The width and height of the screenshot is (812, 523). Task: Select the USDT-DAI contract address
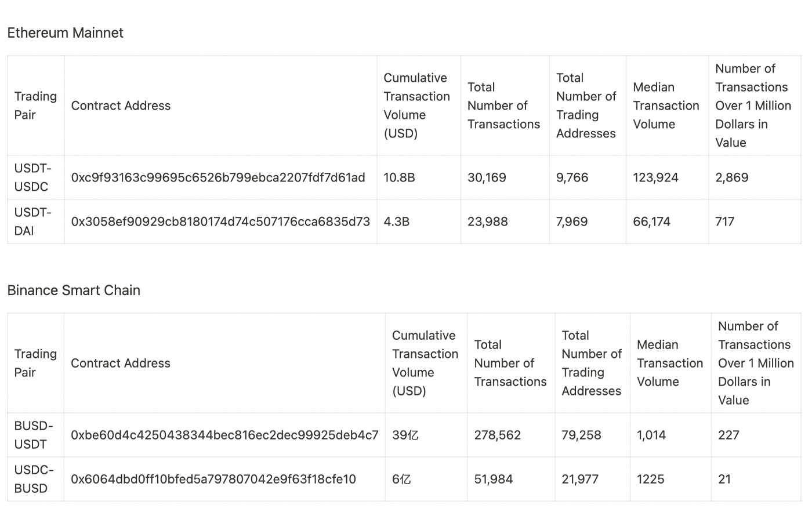coord(220,221)
